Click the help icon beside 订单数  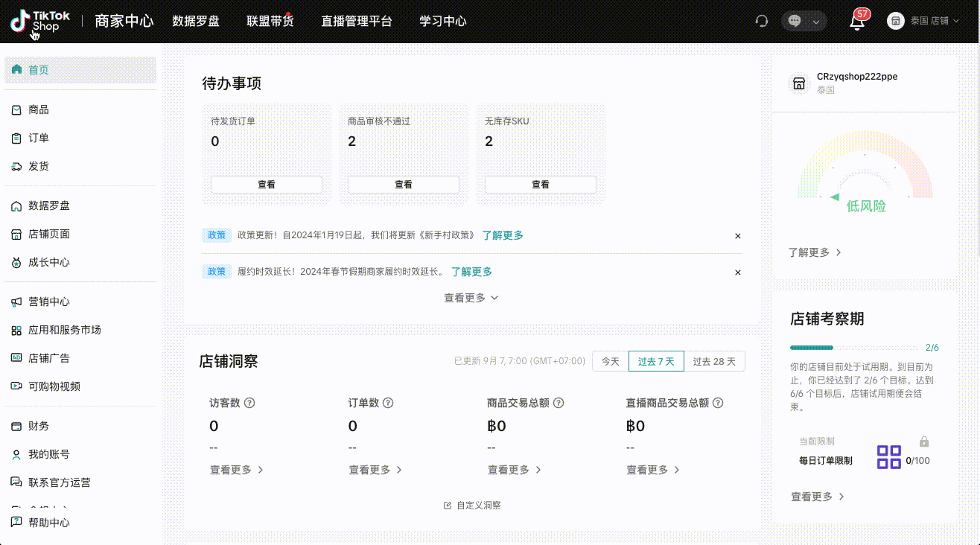point(388,403)
